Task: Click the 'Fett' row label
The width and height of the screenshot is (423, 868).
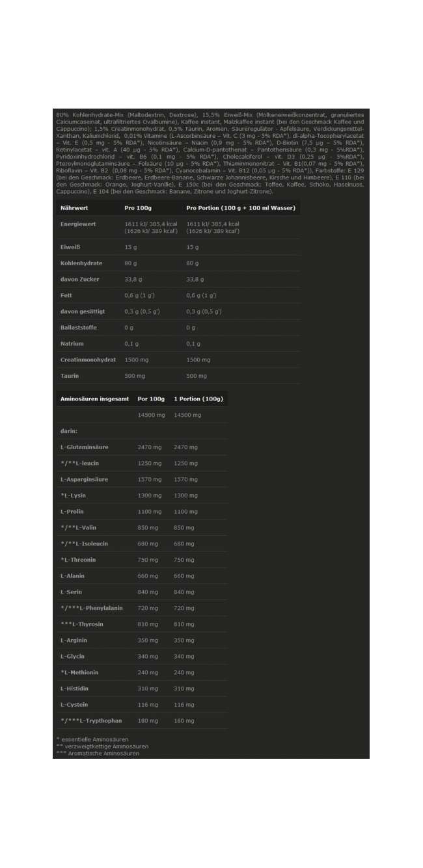Action: (66, 295)
